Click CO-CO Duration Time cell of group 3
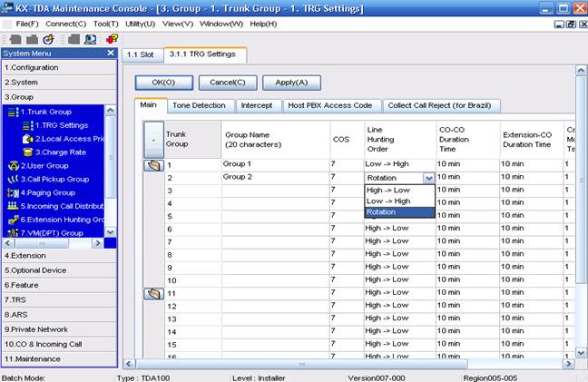The image size is (588, 382). [467, 190]
